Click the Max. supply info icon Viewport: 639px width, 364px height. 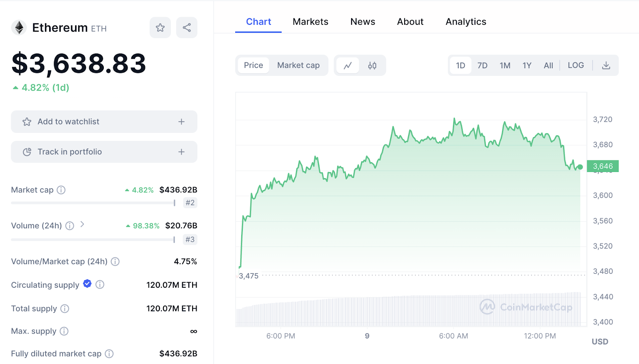64,331
